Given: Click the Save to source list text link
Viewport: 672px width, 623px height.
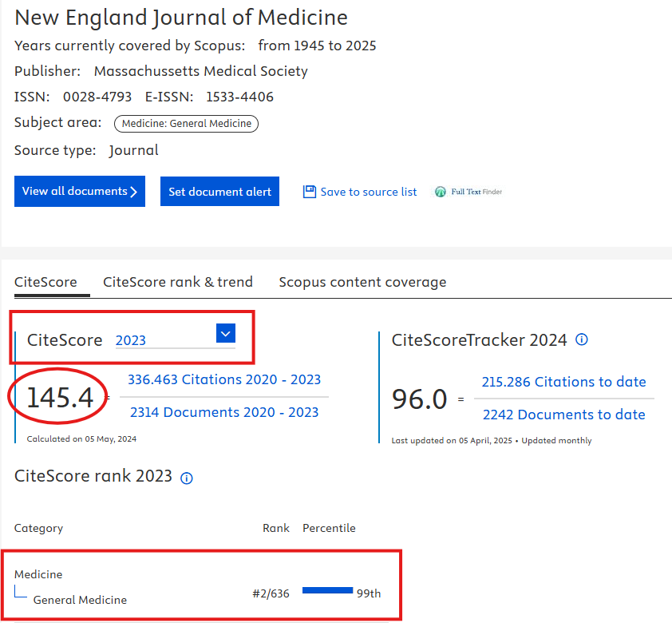Looking at the screenshot, I should pyautogui.click(x=369, y=192).
